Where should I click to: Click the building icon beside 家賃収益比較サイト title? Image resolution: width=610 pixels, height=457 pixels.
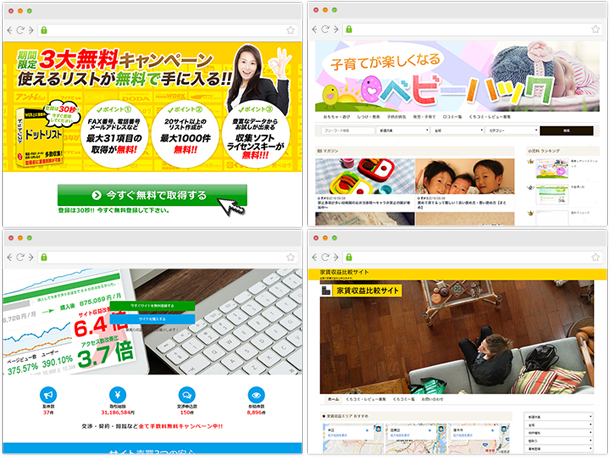(326, 291)
